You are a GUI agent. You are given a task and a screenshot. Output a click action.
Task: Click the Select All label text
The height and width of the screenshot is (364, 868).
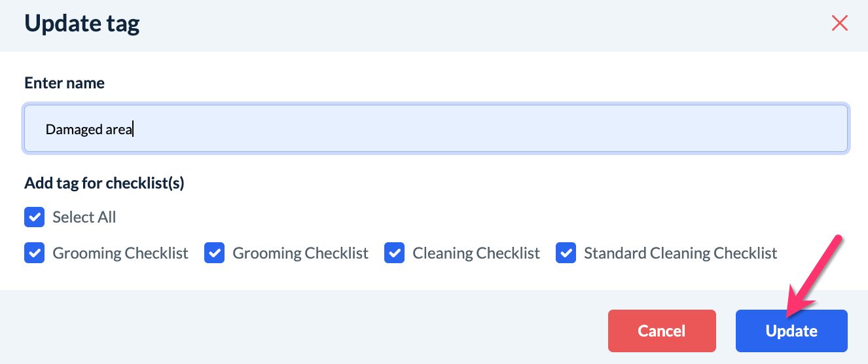tap(84, 217)
